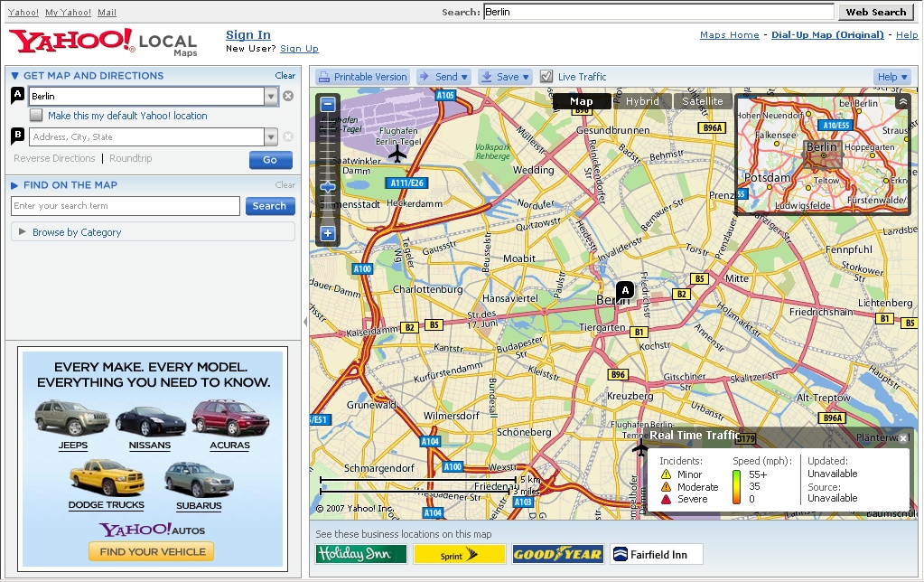Image resolution: width=924 pixels, height=582 pixels.
Task: Zoom in with the plus button
Action: [x=328, y=233]
